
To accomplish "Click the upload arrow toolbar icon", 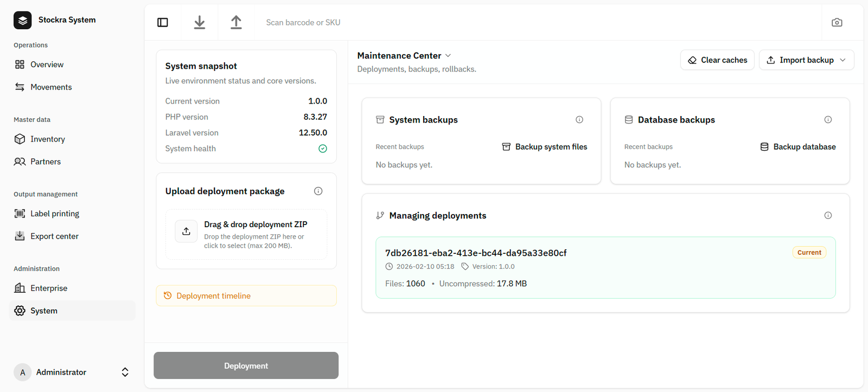I will coord(236,22).
